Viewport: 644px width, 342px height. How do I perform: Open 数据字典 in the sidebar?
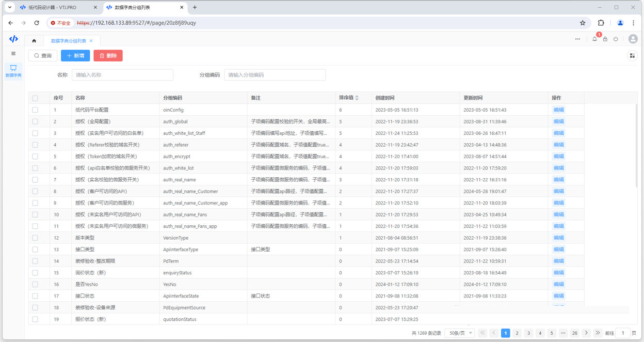tap(13, 71)
